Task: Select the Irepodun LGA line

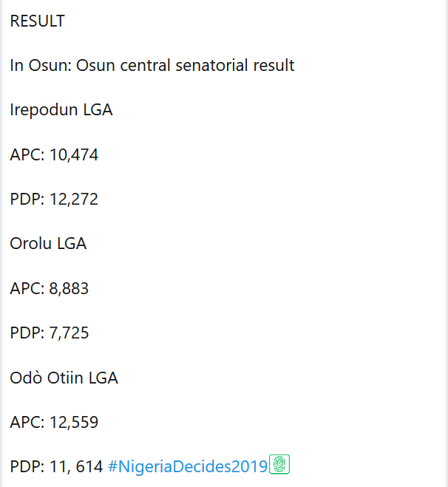Action: tap(61, 110)
